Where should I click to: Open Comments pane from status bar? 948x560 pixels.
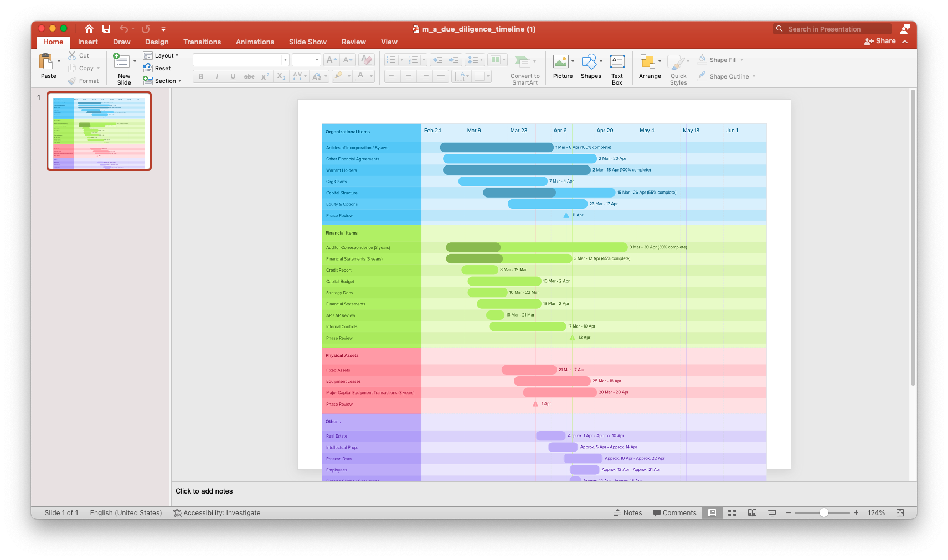click(674, 513)
